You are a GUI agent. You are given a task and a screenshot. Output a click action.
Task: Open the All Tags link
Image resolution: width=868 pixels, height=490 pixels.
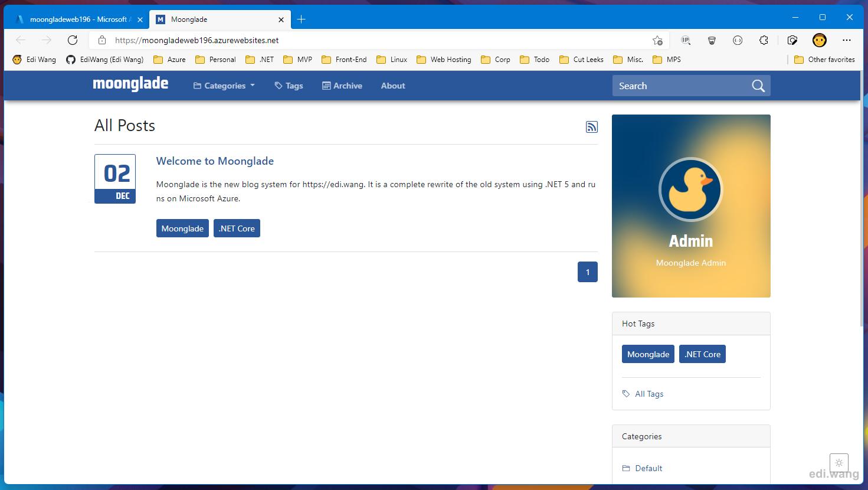(x=649, y=394)
